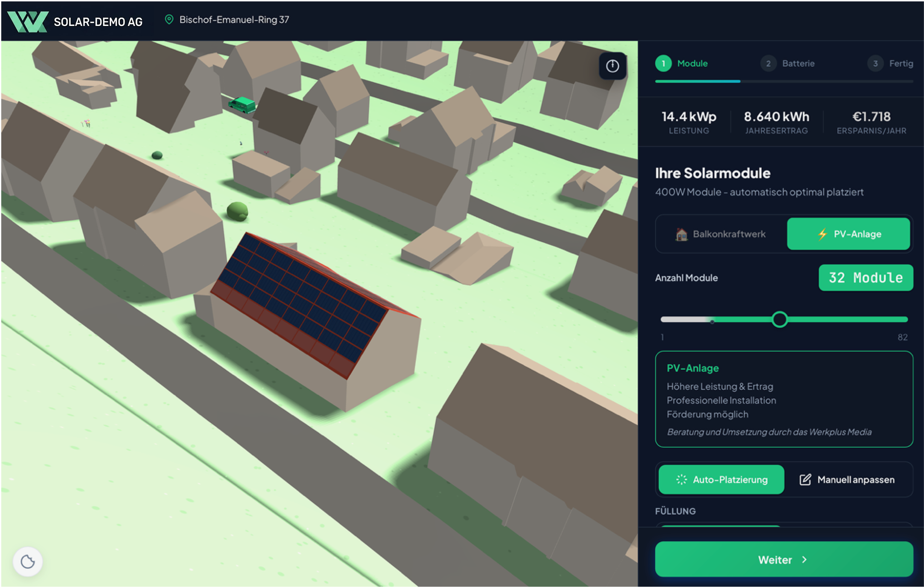Click the green van in the 3D map

tap(242, 104)
